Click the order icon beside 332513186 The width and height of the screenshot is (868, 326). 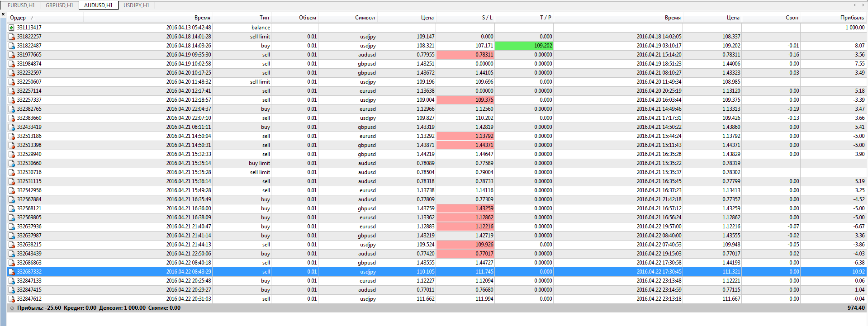click(x=12, y=136)
